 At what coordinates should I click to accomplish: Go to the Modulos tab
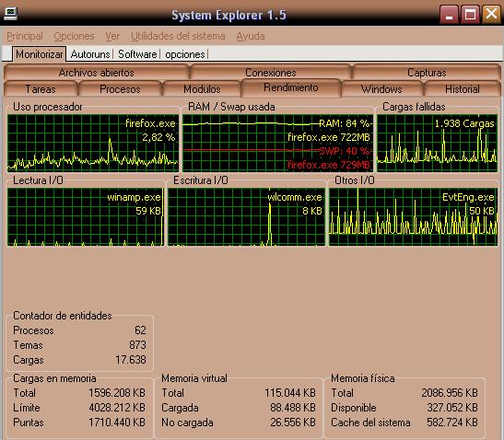point(202,89)
